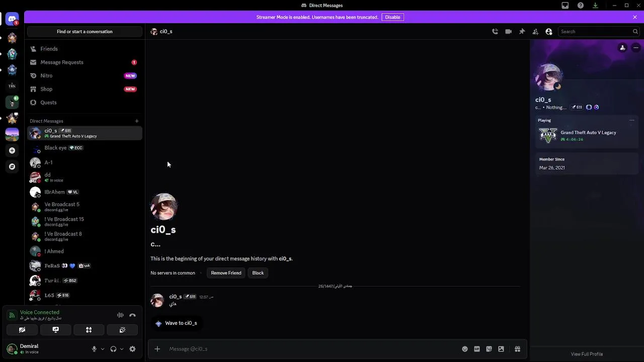Disconnect from the voice channel
Screen dimensions: 644x362
point(132,315)
